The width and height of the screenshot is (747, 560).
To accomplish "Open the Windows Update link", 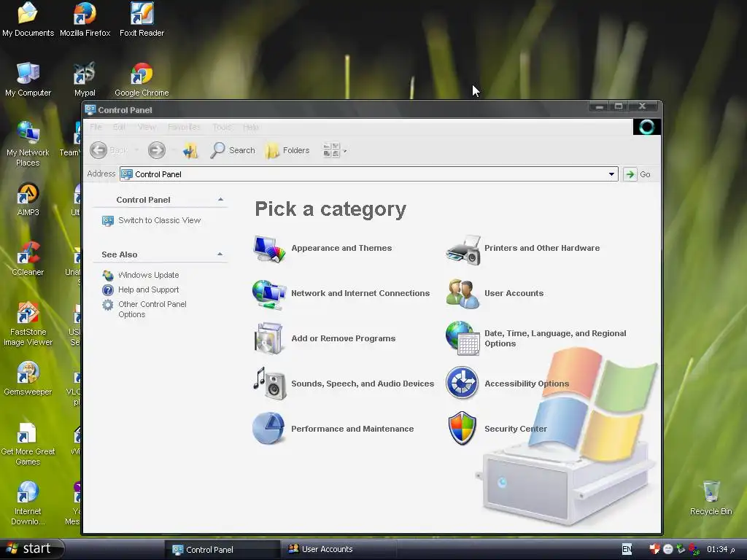I will point(148,275).
